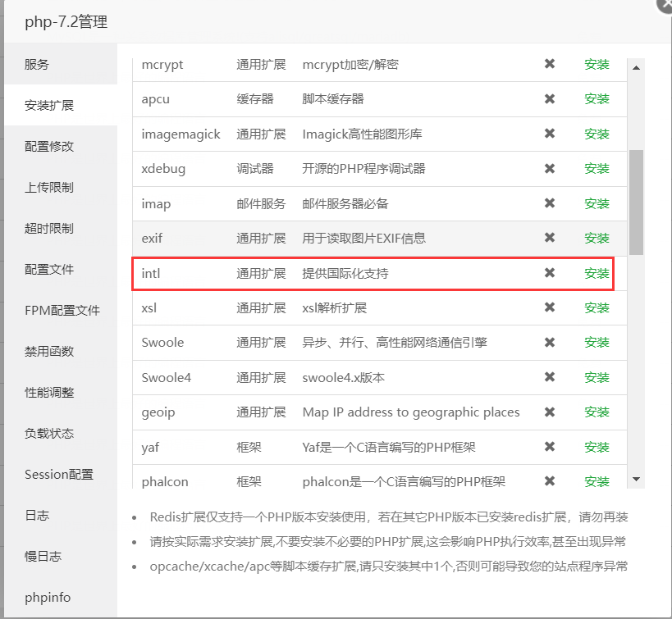
Task: Click the X status icon in imap row
Action: coord(550,203)
